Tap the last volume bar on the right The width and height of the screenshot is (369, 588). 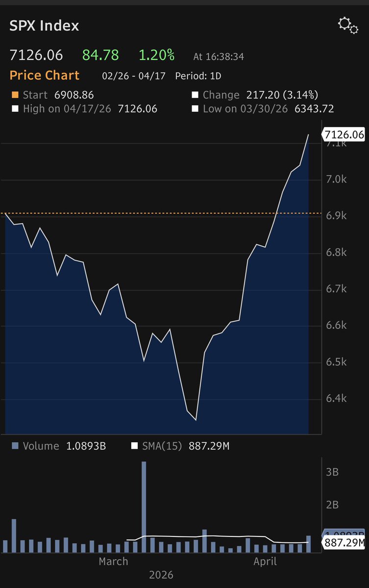pos(309,544)
